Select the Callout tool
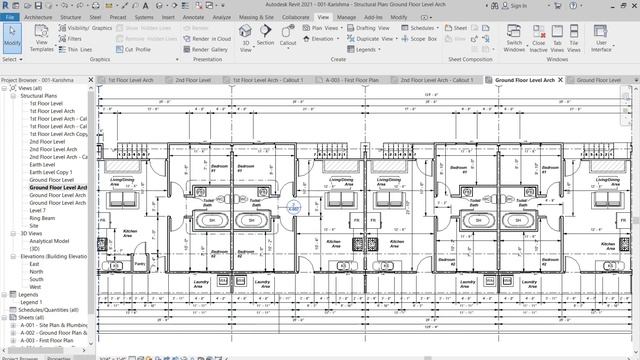This screenshot has height=360, width=640. [288, 36]
